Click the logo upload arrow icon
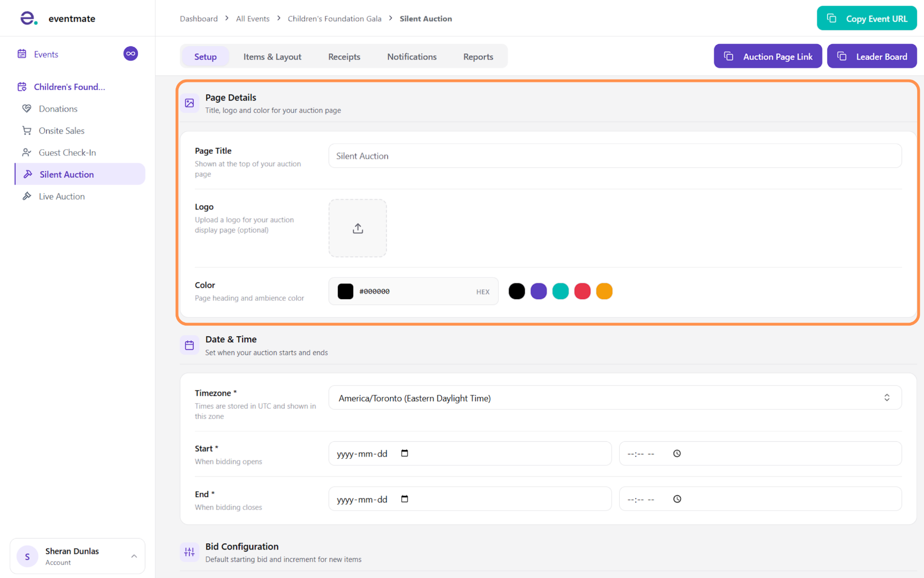Image resolution: width=924 pixels, height=578 pixels. pos(358,228)
